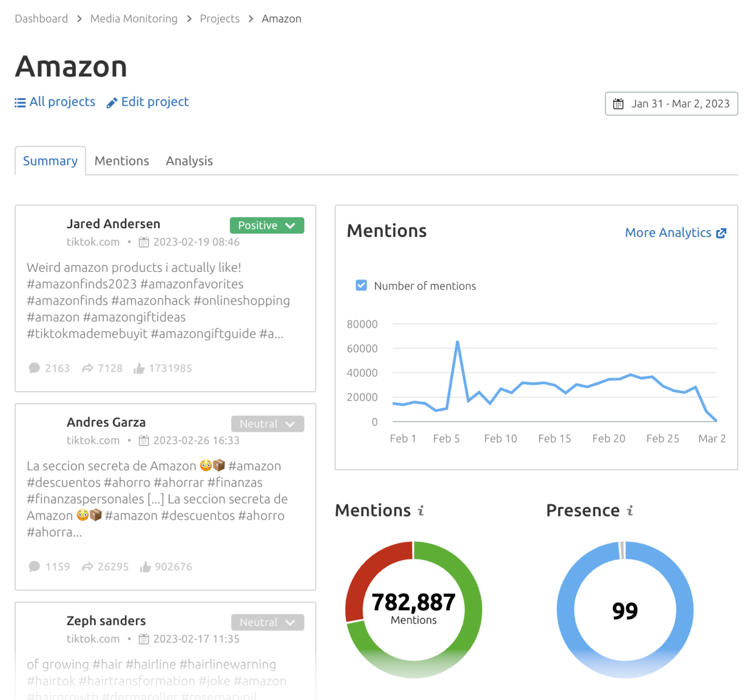Click the info icon next to Mentions
The image size is (753, 700).
pos(420,510)
